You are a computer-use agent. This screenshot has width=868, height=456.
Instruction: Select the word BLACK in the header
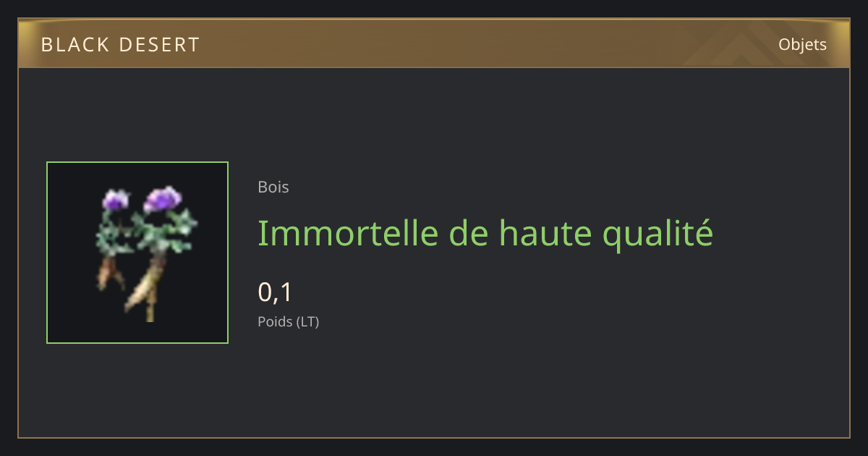point(72,45)
